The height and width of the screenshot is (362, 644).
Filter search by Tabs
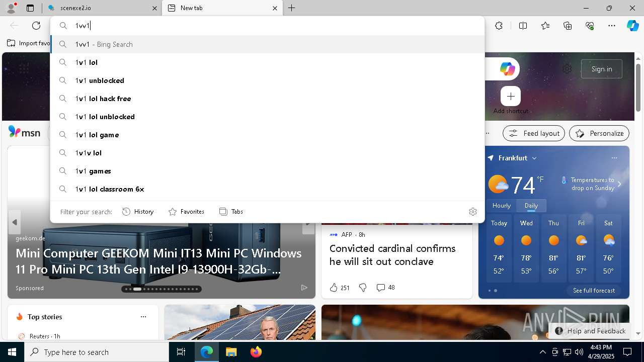click(231, 212)
